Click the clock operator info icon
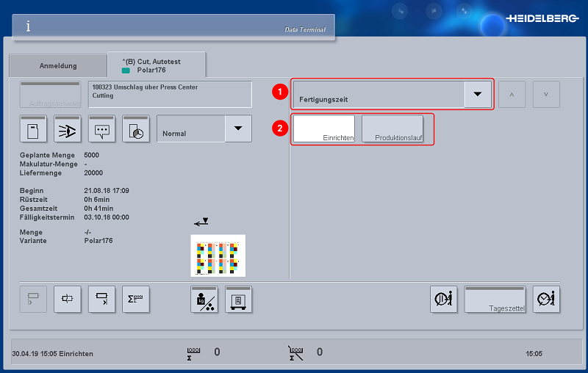This screenshot has width=588, height=373. tap(546, 299)
